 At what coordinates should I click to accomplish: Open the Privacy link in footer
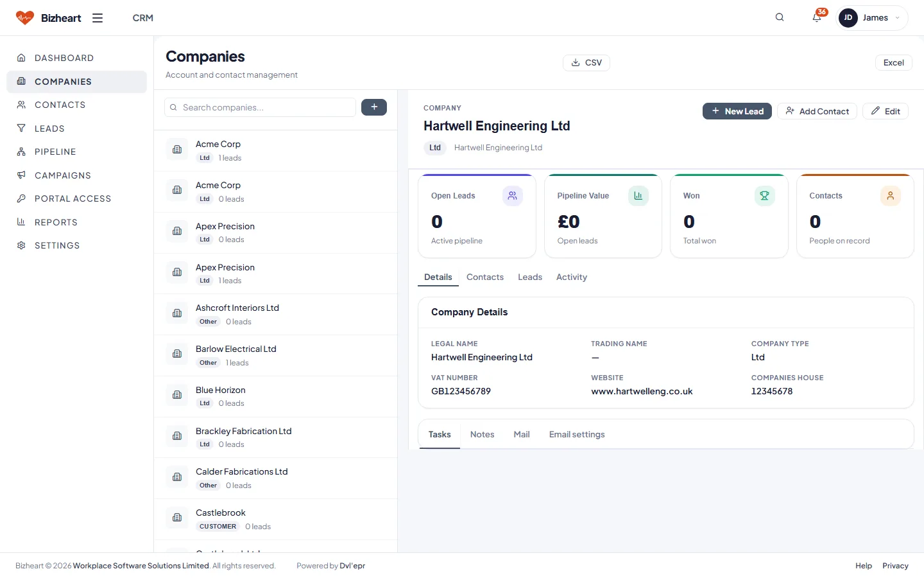[895, 566]
